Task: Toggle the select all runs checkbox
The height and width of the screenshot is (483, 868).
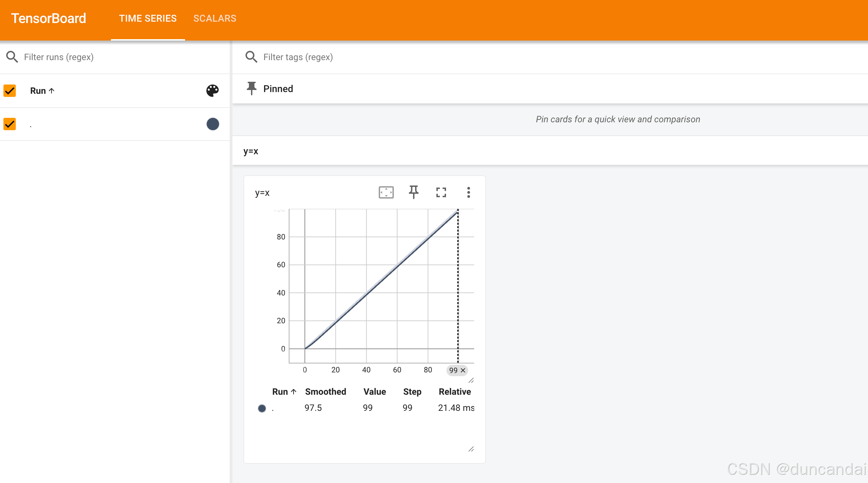Action: tap(10, 91)
